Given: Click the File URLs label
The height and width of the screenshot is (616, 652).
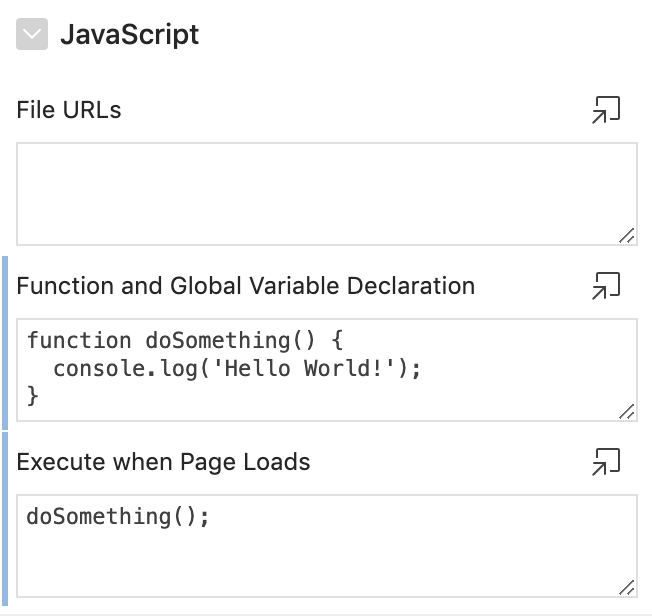Looking at the screenshot, I should (69, 110).
